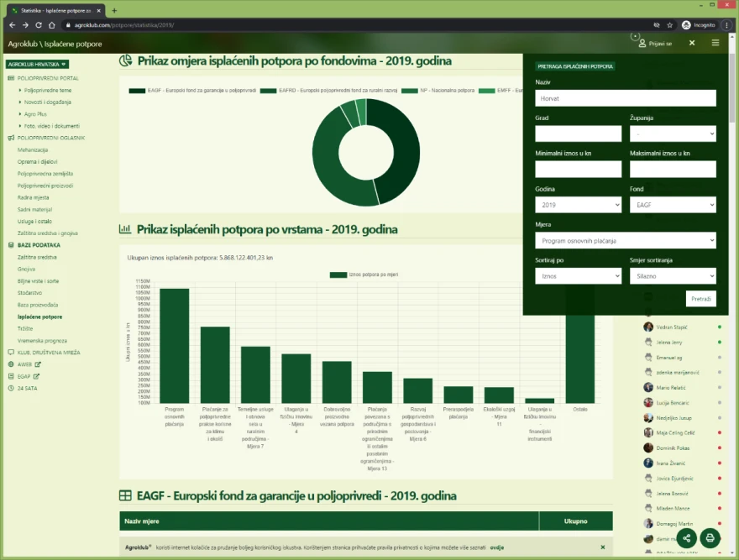
Task: Dismiss the cookie notice bar
Action: click(x=603, y=547)
